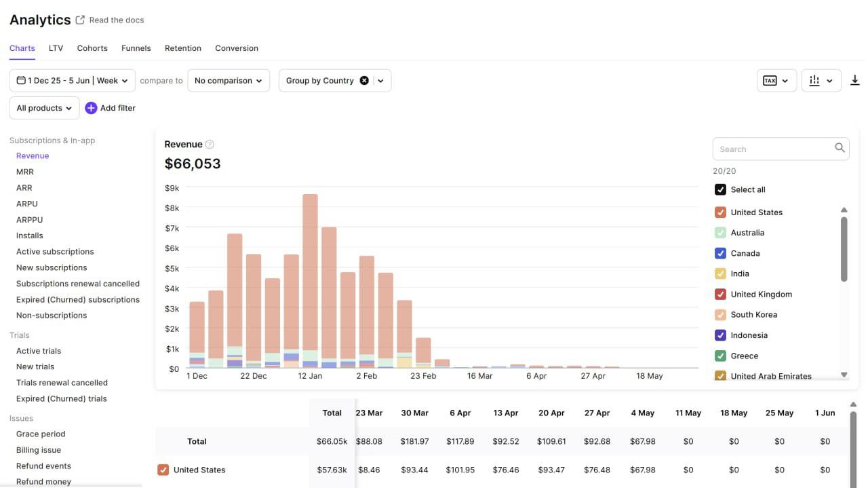Viewport: 868px width, 488px height.
Task: Open the All products dropdown
Action: click(44, 108)
